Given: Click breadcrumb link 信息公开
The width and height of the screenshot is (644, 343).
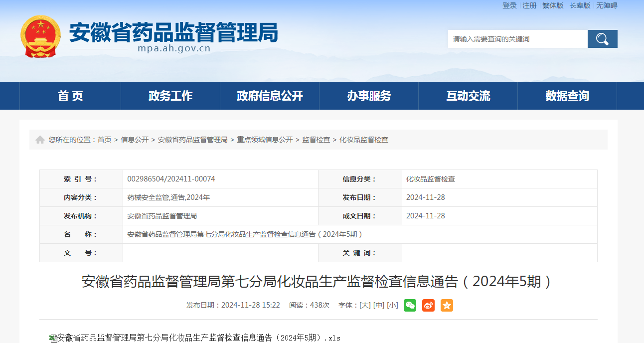Looking at the screenshot, I should click(135, 140).
